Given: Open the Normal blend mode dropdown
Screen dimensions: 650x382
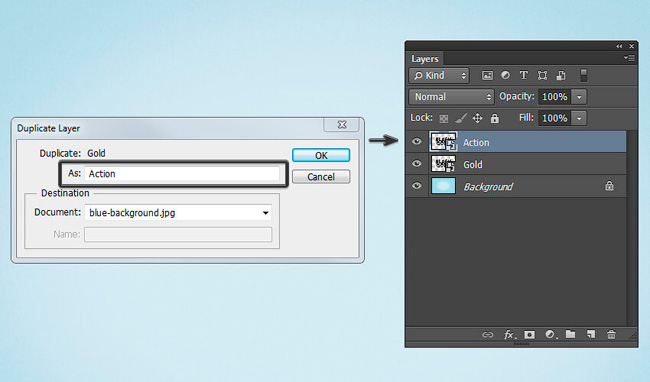Looking at the screenshot, I should tap(451, 97).
